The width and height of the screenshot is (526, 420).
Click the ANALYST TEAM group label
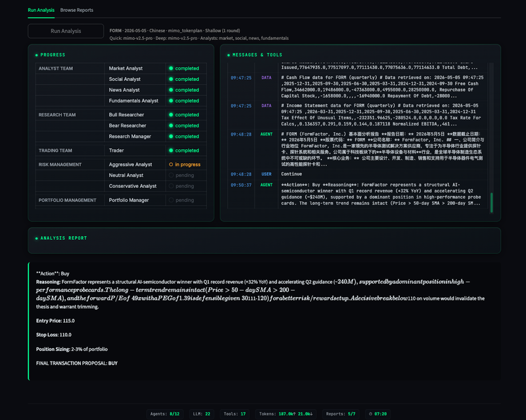coord(56,68)
